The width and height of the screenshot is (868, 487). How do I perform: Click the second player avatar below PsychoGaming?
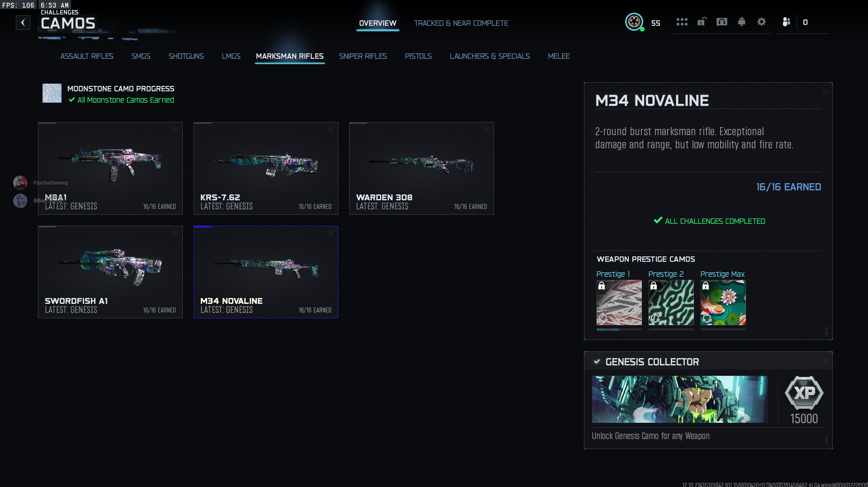coord(20,201)
